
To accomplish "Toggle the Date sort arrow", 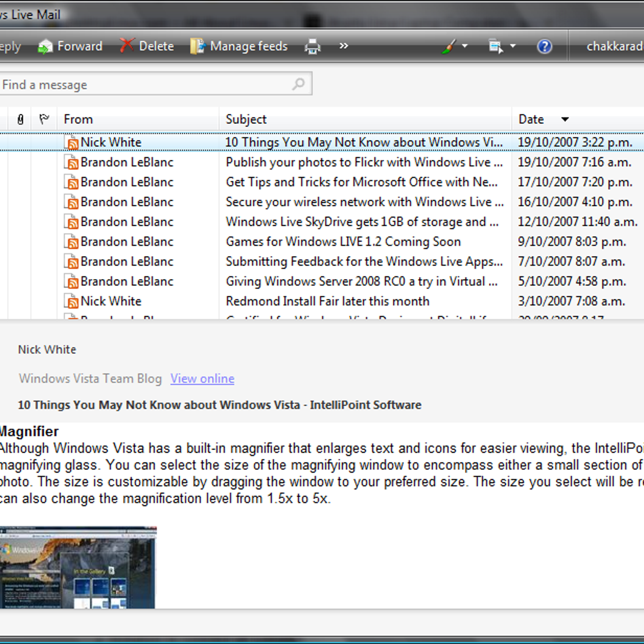I will point(565,119).
